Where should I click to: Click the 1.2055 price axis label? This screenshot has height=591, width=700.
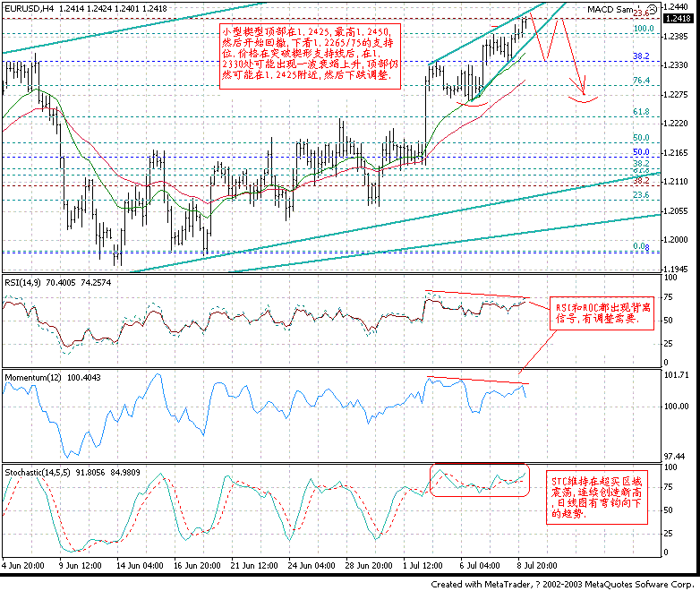(x=676, y=210)
